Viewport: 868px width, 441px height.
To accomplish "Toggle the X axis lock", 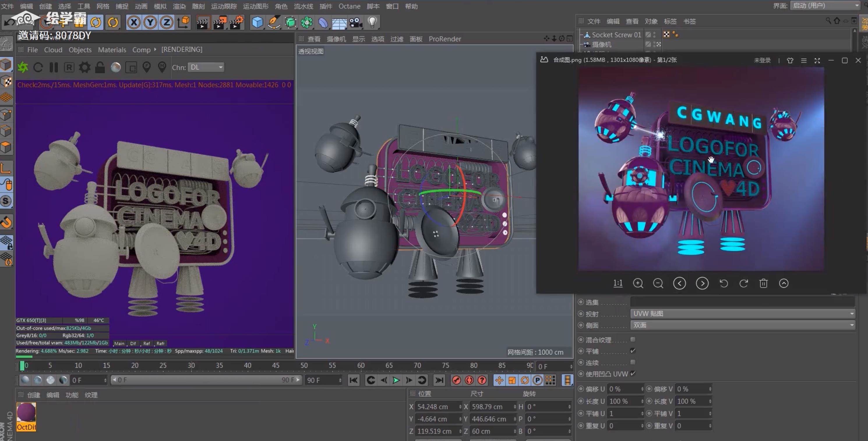I will [x=134, y=23].
